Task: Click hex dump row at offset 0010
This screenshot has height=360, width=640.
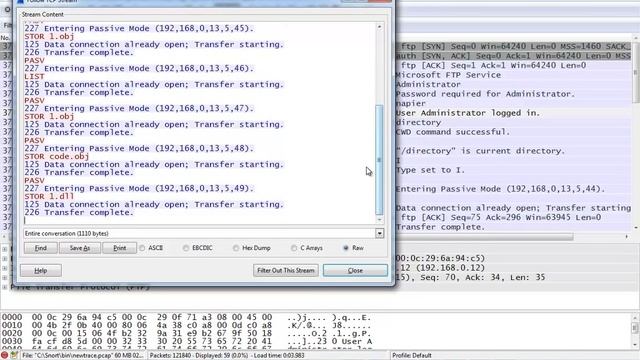Action: (186, 326)
